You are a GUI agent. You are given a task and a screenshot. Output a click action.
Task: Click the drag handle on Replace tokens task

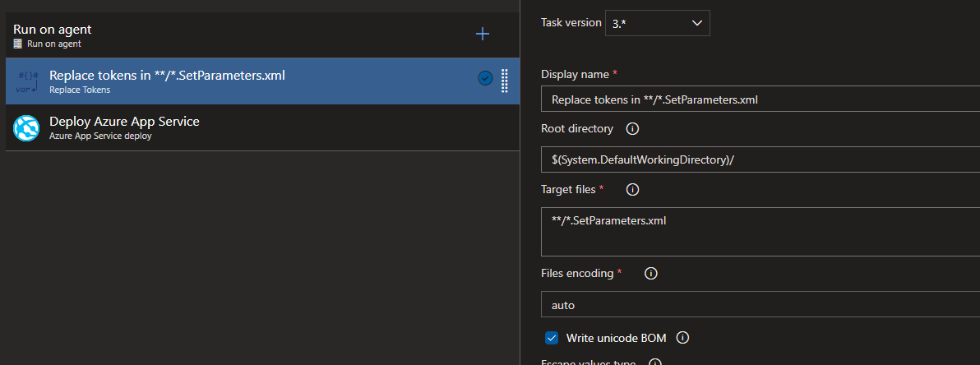click(504, 81)
